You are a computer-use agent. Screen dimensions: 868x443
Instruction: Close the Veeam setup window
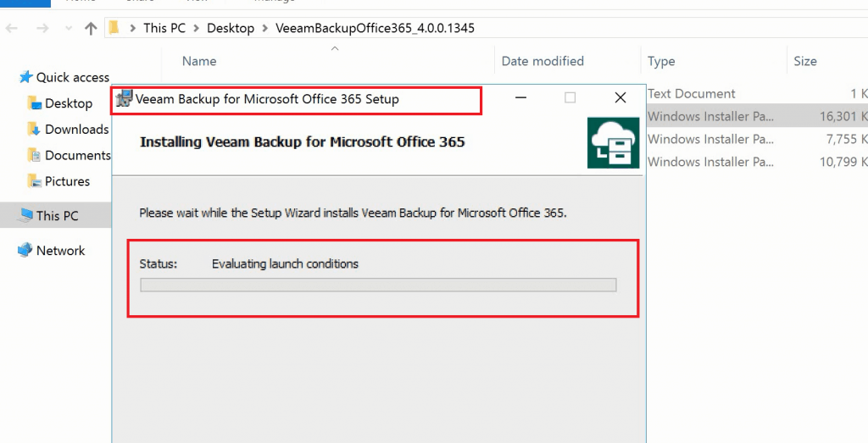point(620,98)
